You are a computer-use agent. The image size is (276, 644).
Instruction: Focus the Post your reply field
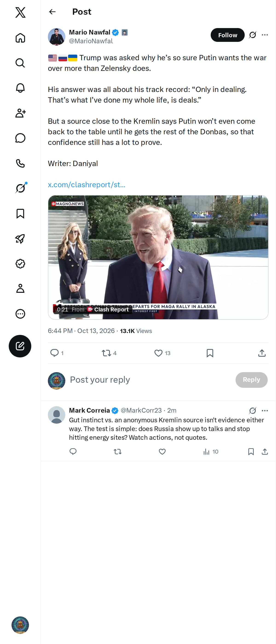(150, 380)
